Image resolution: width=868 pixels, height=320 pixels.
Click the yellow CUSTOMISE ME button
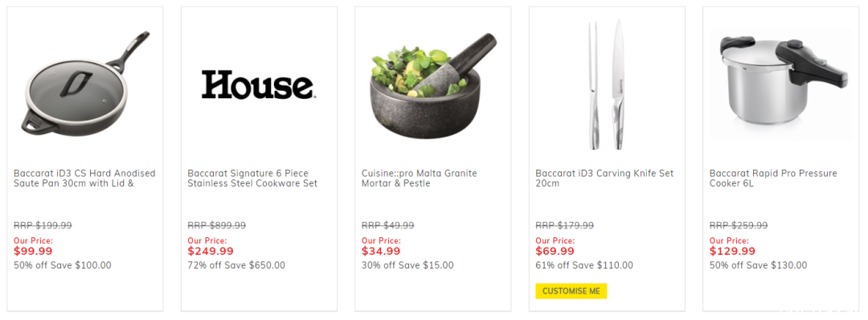[x=571, y=291]
